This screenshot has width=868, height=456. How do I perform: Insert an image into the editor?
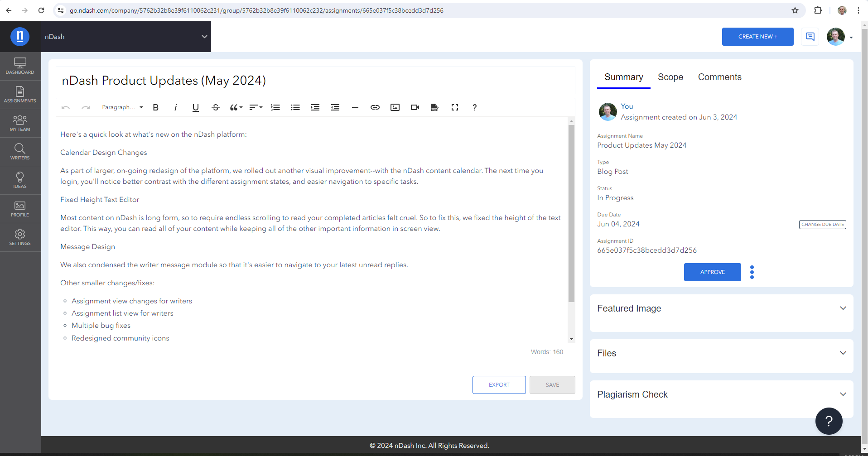tap(395, 107)
